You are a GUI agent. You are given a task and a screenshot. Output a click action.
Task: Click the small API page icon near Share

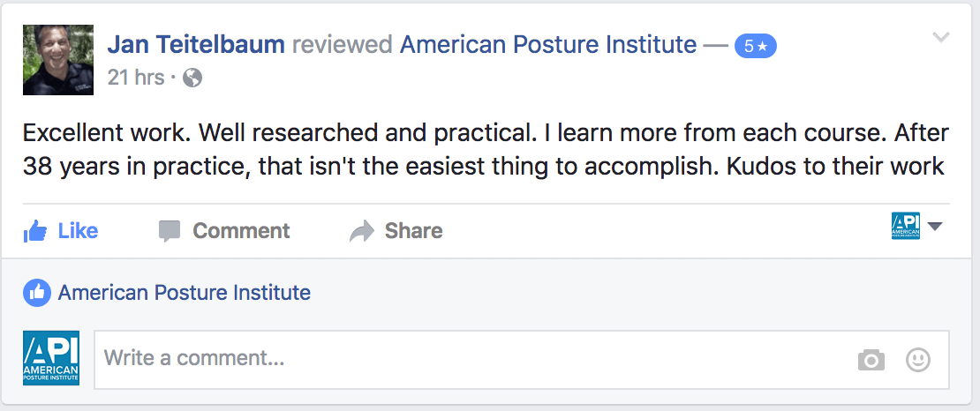click(x=906, y=228)
